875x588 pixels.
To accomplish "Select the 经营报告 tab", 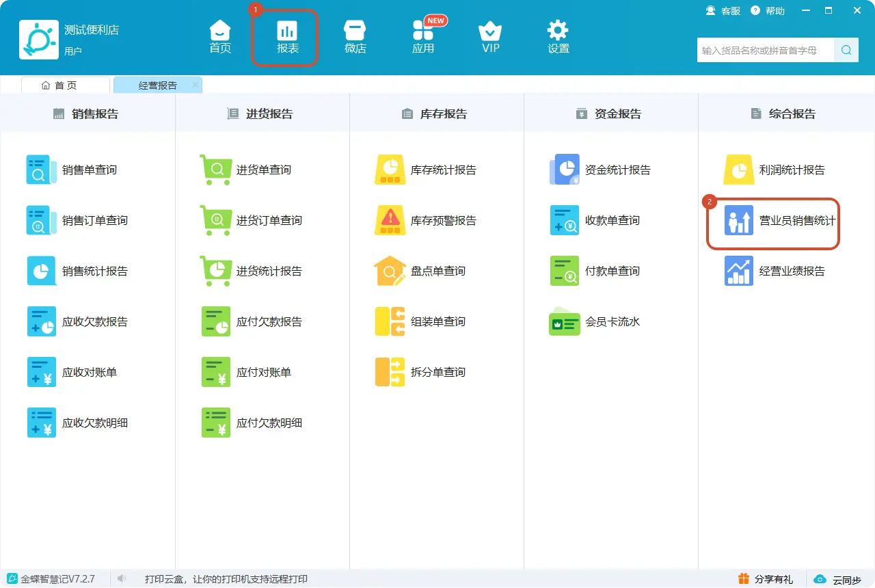I will [x=158, y=85].
